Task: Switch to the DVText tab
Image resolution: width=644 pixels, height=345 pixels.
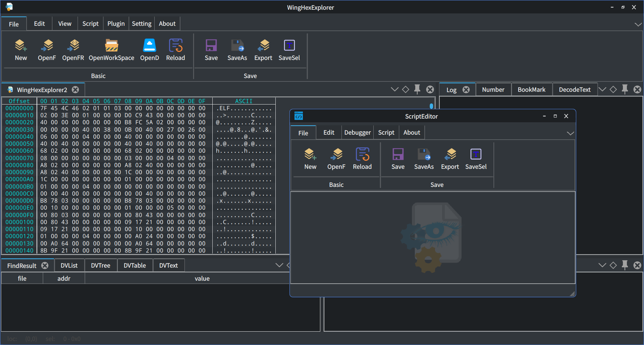Action: tap(168, 266)
